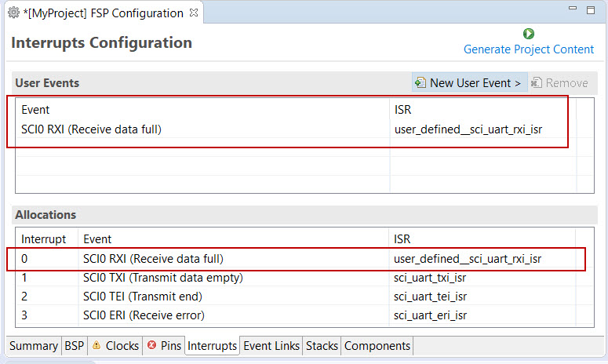The height and width of the screenshot is (364, 608).
Task: Click the Remove button in User Events
Action: click(x=559, y=82)
